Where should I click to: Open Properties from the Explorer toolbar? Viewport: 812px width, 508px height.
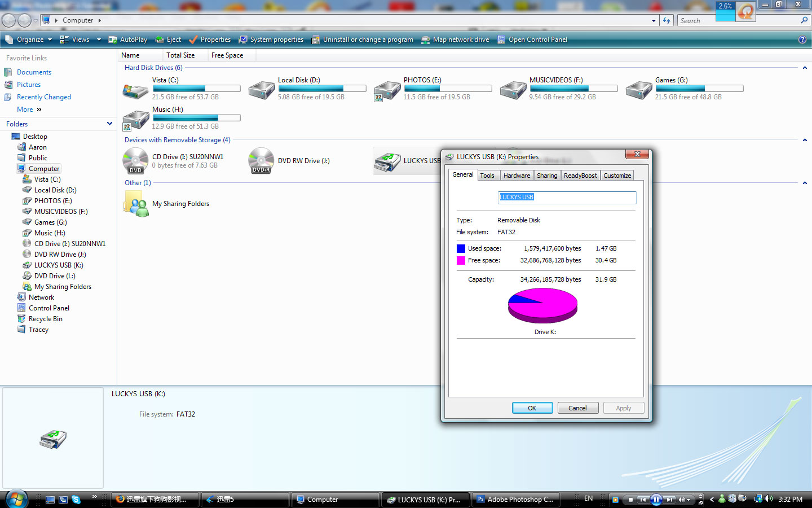click(210, 40)
